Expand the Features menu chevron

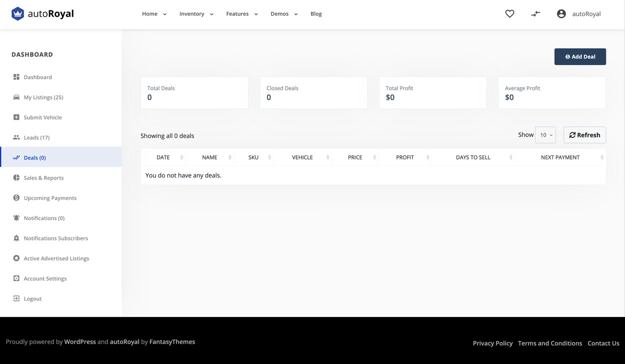pyautogui.click(x=256, y=14)
